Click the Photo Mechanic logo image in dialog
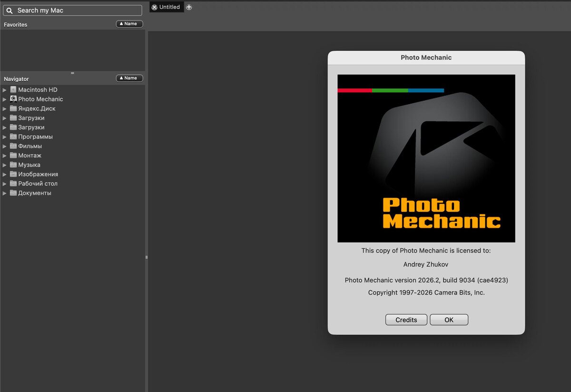 click(426, 158)
